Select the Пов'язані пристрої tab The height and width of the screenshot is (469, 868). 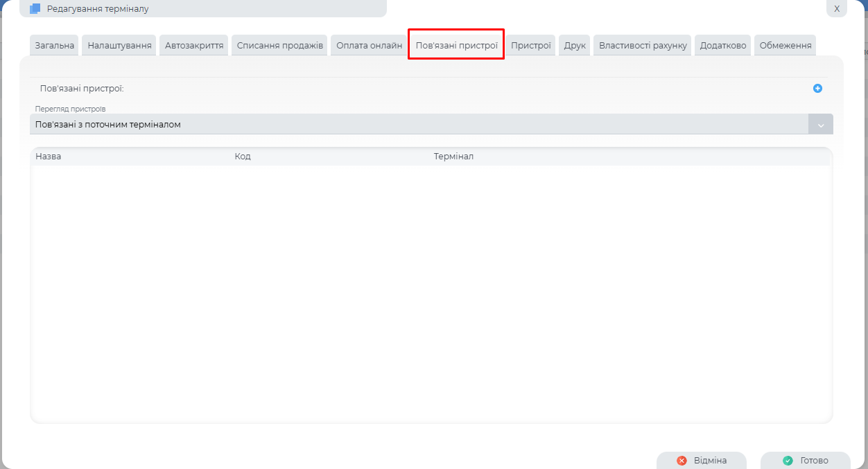[x=456, y=46]
